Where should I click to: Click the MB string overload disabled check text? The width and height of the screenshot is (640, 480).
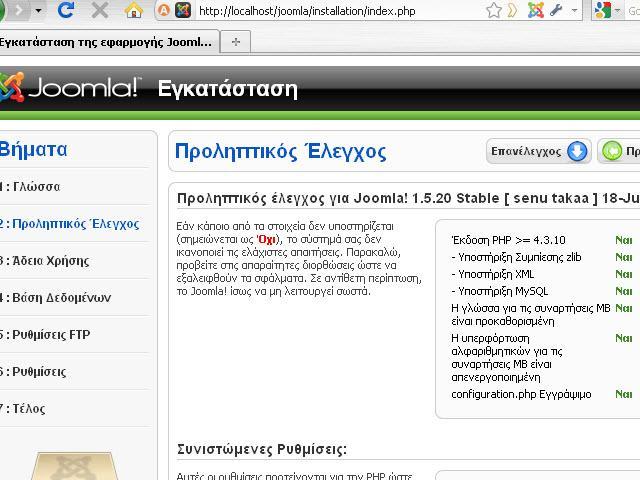coord(507,358)
